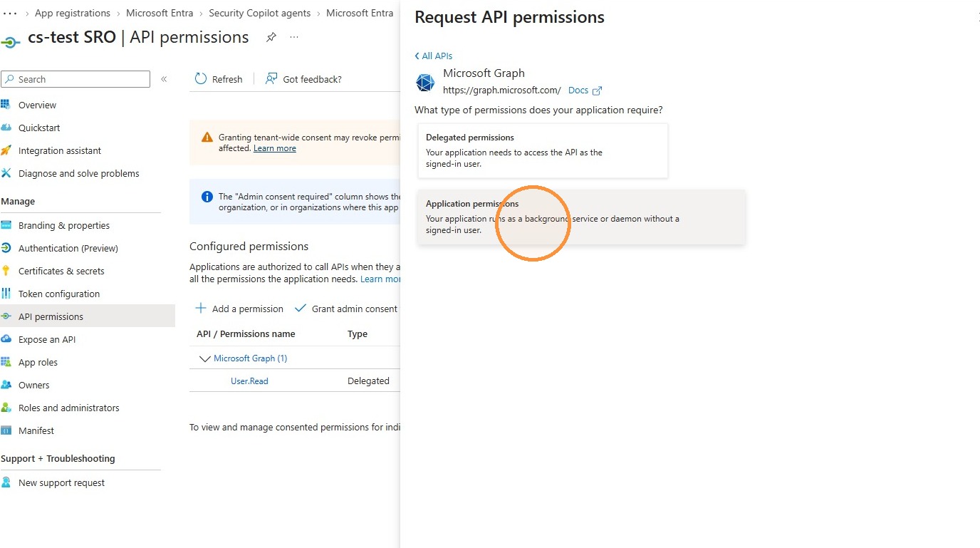
Task: Collapse the Microsoft Graph (1) group
Action: pyautogui.click(x=205, y=358)
